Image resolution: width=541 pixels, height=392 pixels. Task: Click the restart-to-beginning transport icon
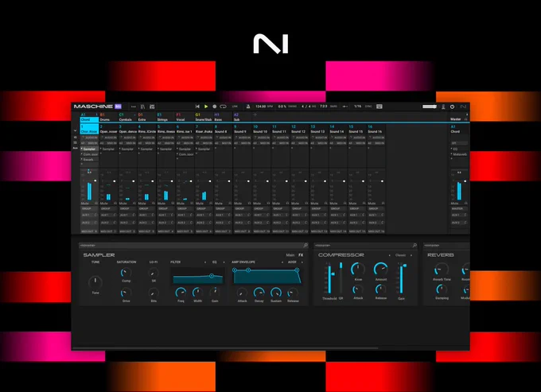coord(197,107)
